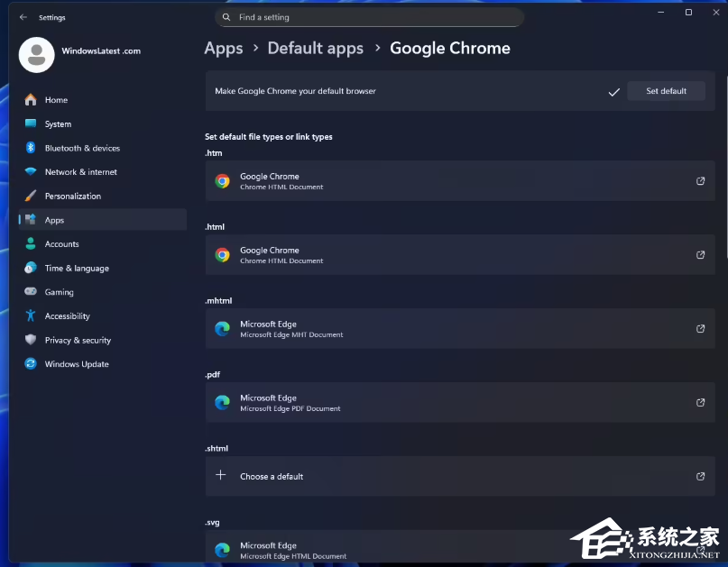Open Windows Update via its sync icon
Screen dimensions: 728x567
pyautogui.click(x=31, y=363)
